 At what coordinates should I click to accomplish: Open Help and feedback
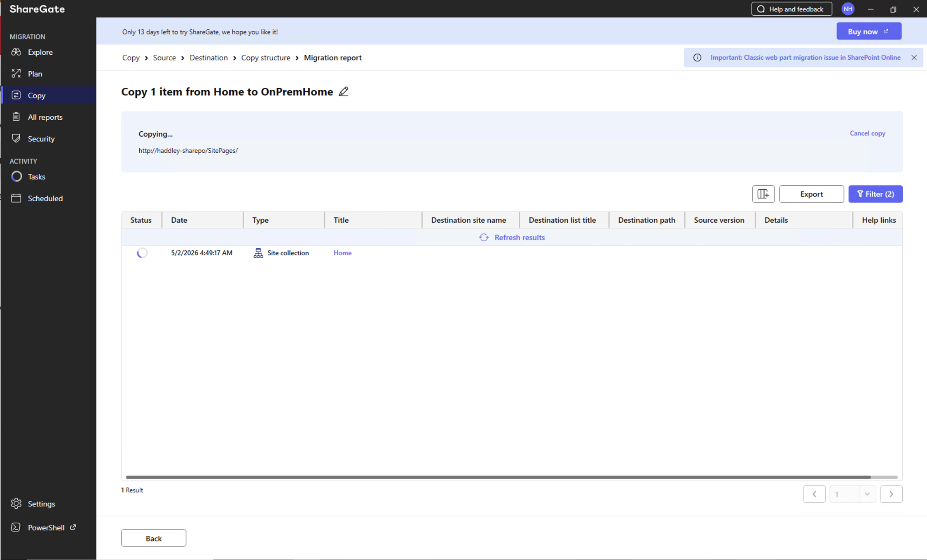791,9
